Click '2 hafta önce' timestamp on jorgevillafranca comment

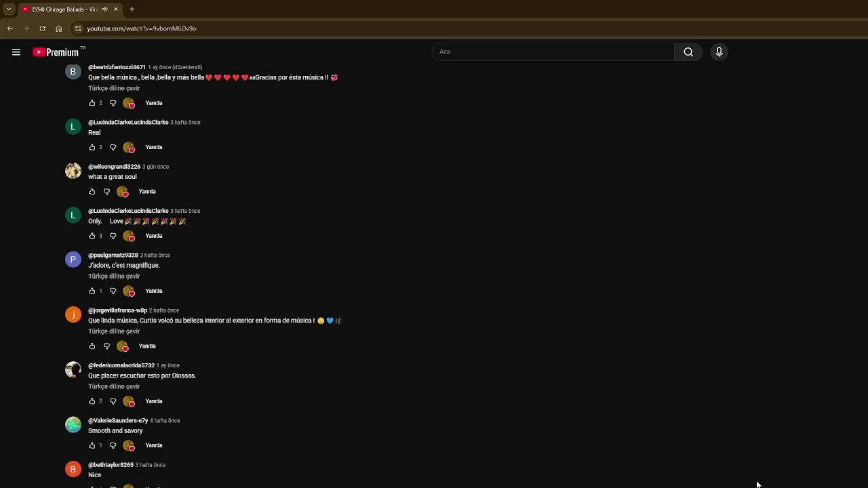click(164, 310)
